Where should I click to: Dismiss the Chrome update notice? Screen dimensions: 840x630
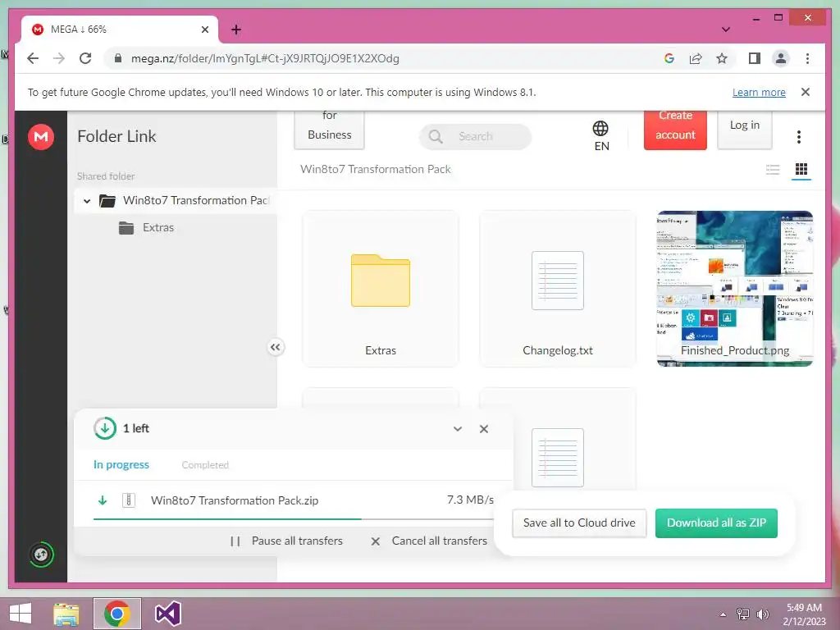tap(806, 92)
